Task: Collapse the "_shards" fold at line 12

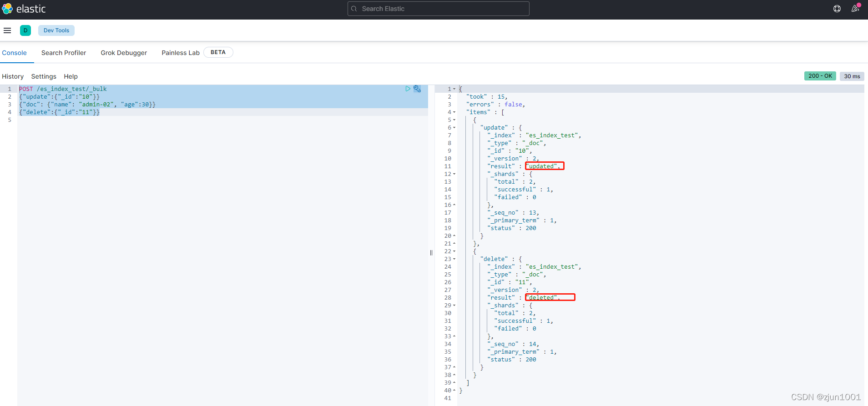Action: [x=454, y=174]
